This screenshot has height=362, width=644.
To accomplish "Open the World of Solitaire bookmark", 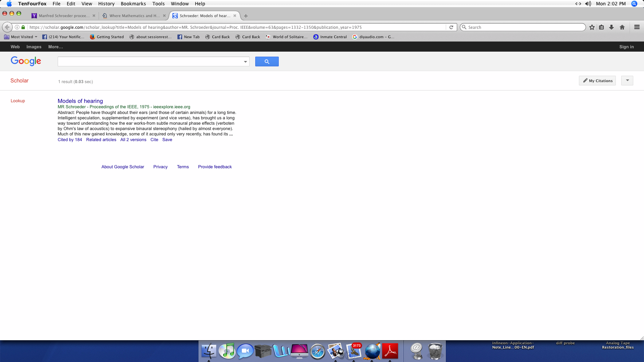I will coord(286,37).
